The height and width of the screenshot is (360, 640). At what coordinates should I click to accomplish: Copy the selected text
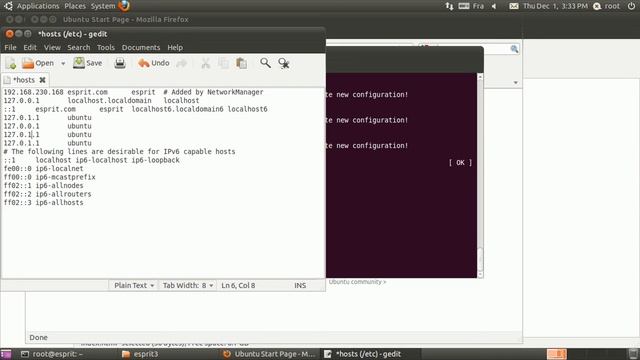pos(223,63)
